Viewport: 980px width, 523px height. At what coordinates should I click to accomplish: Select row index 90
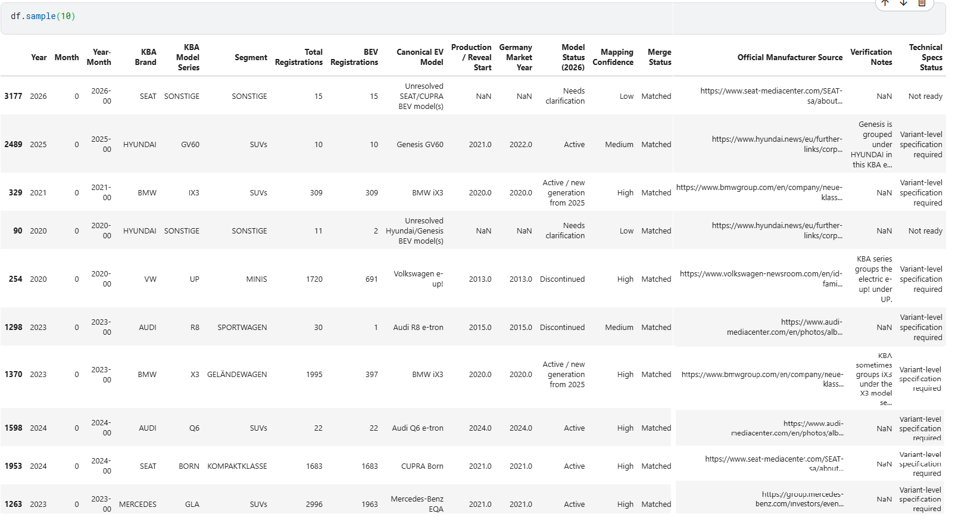coord(18,231)
